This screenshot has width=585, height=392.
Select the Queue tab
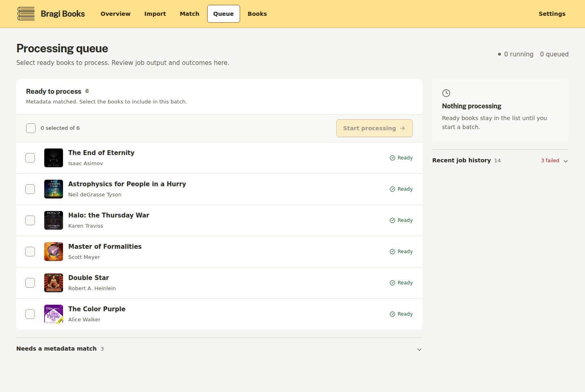(x=223, y=14)
